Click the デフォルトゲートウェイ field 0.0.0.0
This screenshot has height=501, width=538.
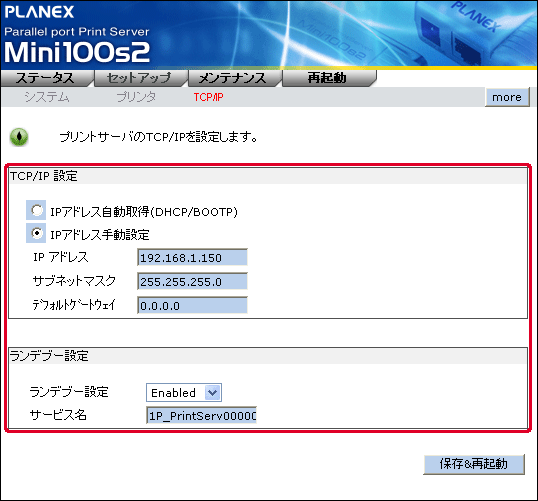click(192, 305)
